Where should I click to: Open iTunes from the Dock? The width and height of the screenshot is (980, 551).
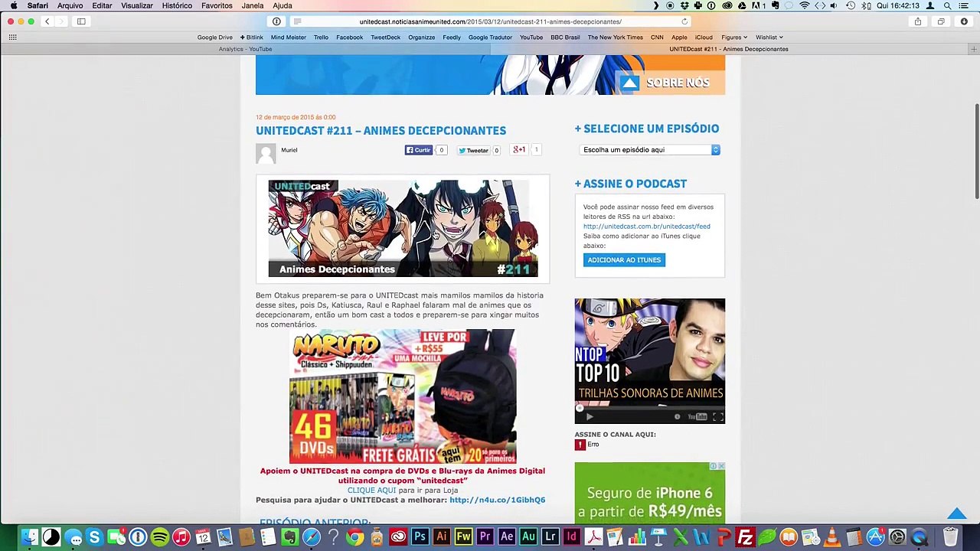(x=181, y=537)
